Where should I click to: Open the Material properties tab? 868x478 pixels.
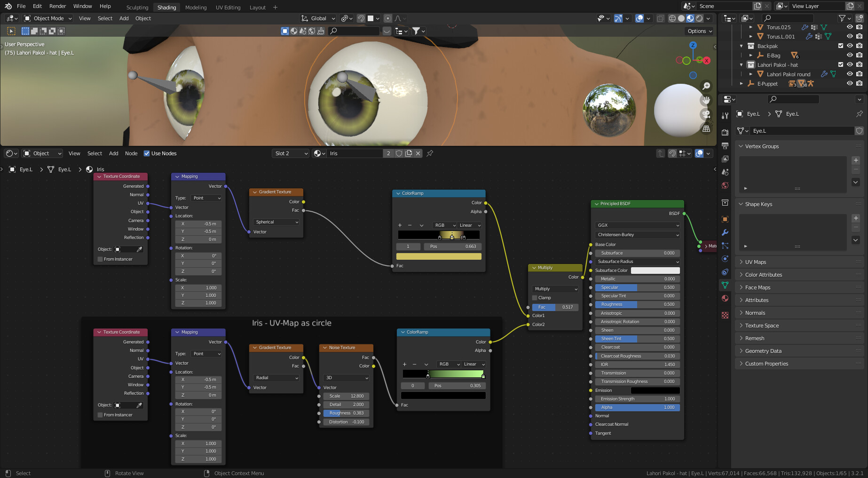pyautogui.click(x=725, y=298)
